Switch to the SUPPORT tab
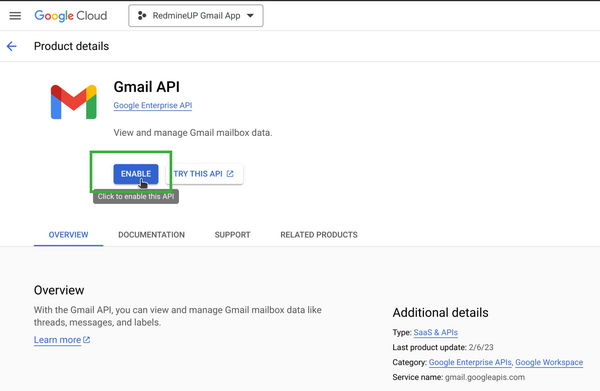Image resolution: width=600 pixels, height=391 pixels. pos(232,235)
